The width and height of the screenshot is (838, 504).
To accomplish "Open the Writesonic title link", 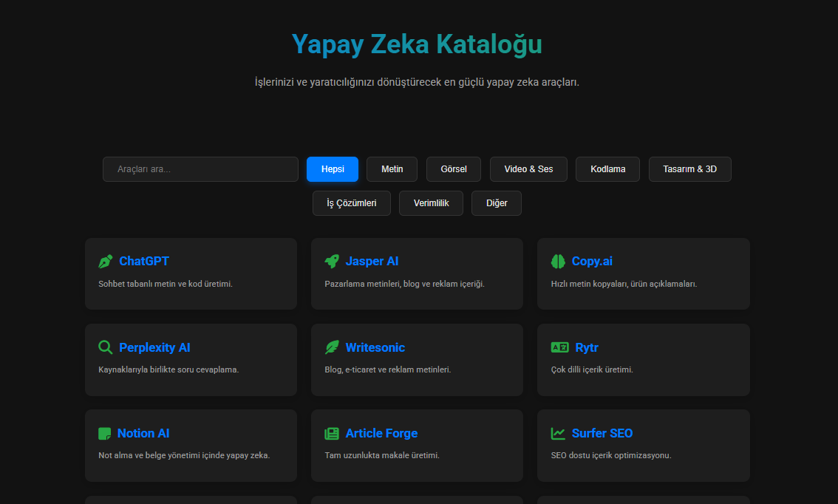I will [x=375, y=347].
